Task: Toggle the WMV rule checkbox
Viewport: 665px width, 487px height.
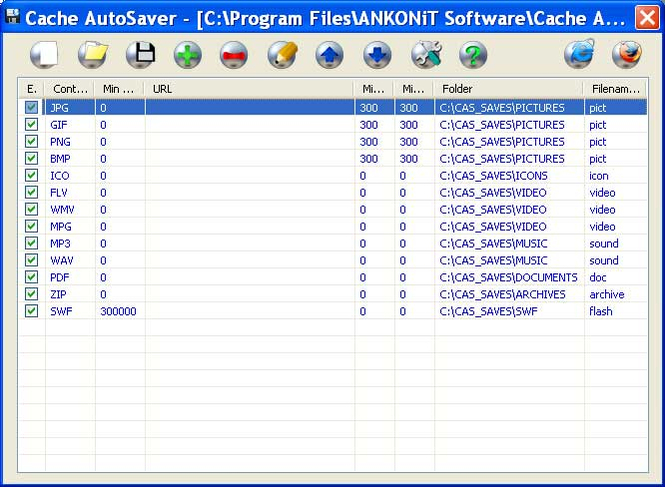Action: point(31,209)
